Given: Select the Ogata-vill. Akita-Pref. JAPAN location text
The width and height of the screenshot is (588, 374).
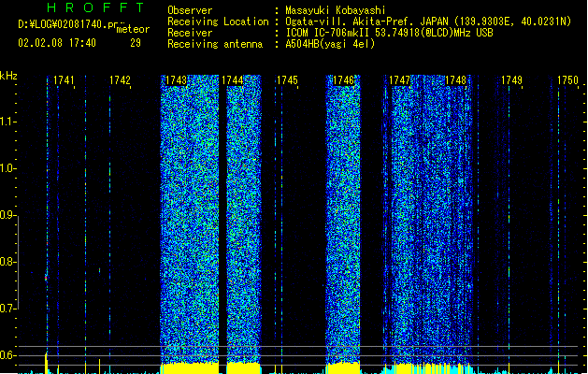Looking at the screenshot, I should click(x=366, y=22).
